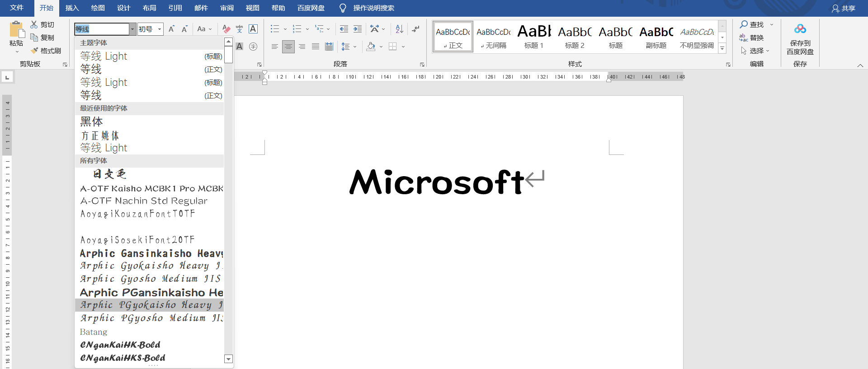Viewport: 868px width, 369px height.
Task: Expand shading color dropdown arrow
Action: 381,46
